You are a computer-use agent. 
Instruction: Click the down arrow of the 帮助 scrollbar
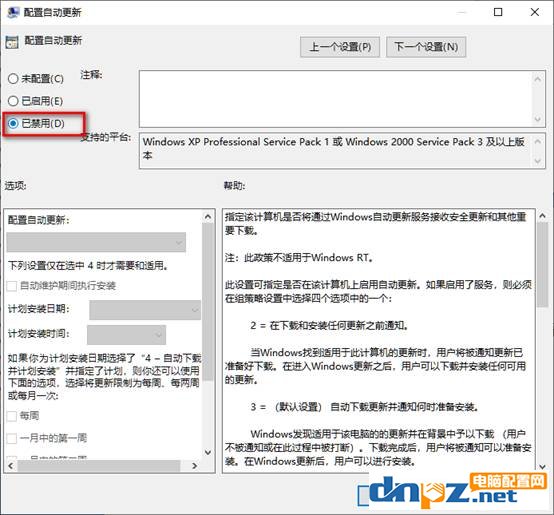coord(542,467)
